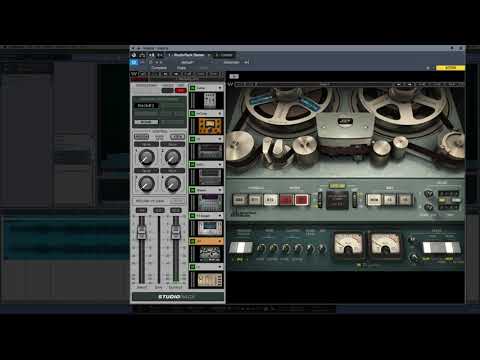The width and height of the screenshot is (480, 360).
Task: Click the Copy item in host header
Action: (181, 68)
